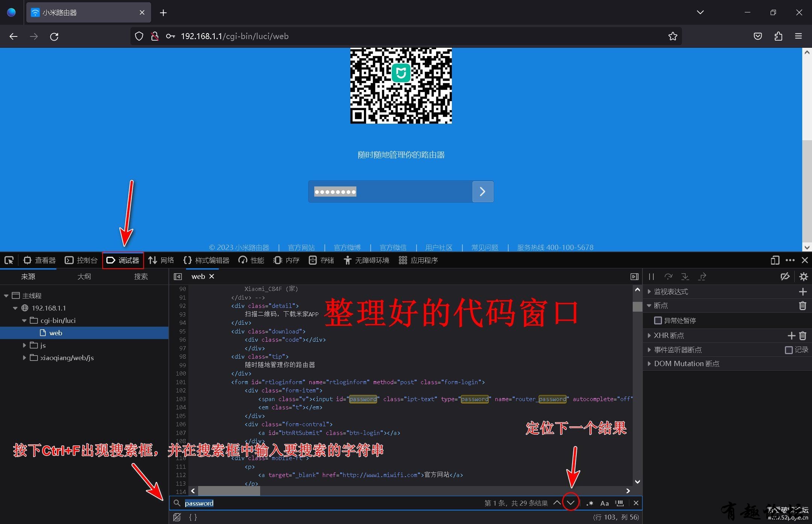Open the Accessibility (无障碍环境) panel
The image size is (812, 524).
367,260
